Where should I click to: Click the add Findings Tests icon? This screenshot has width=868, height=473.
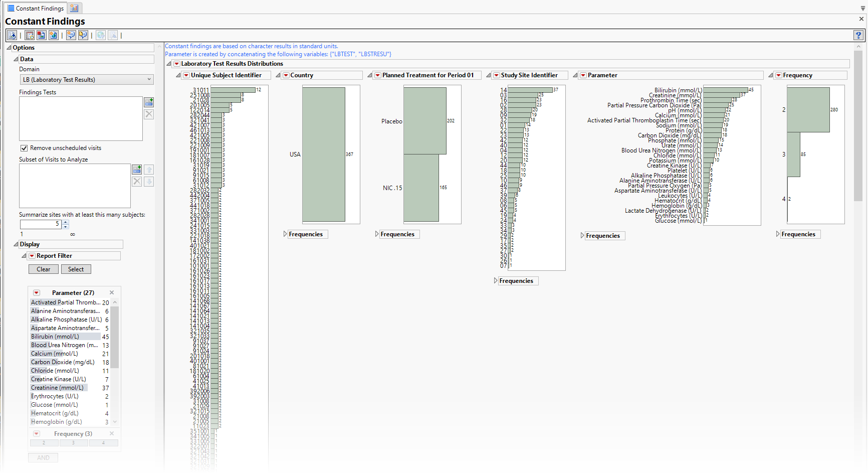(149, 102)
